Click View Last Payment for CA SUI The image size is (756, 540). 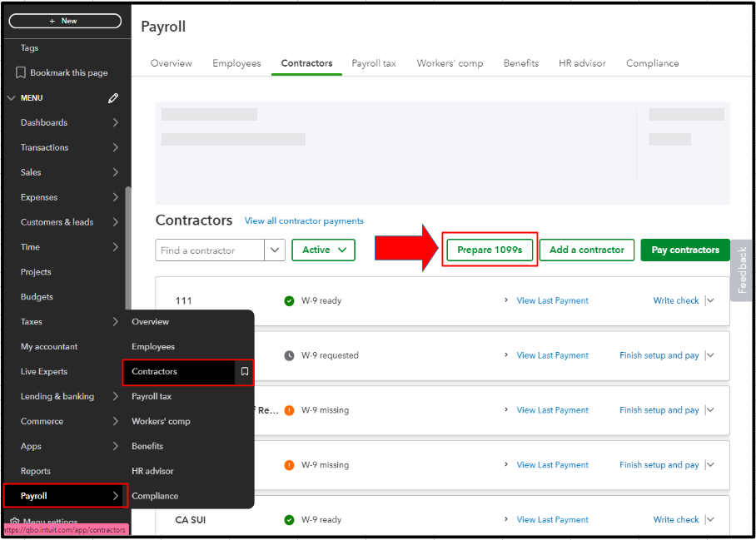pyautogui.click(x=553, y=520)
